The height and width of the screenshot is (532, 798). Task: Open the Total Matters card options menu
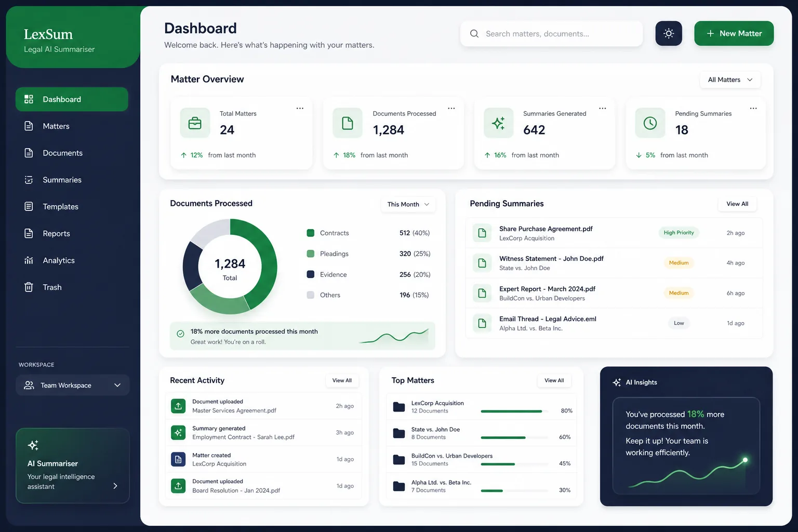tap(300, 108)
